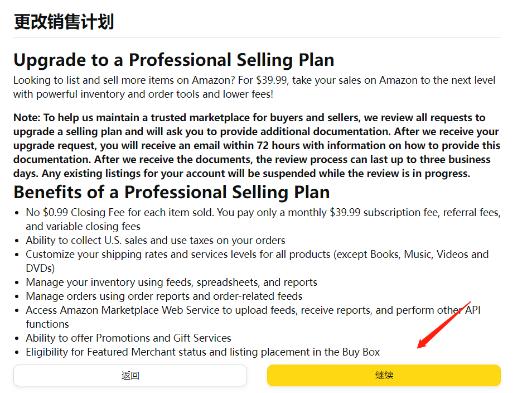The height and width of the screenshot is (393, 532).
Task: Click the divider line below 更改销售计划
Action: tap(257, 38)
